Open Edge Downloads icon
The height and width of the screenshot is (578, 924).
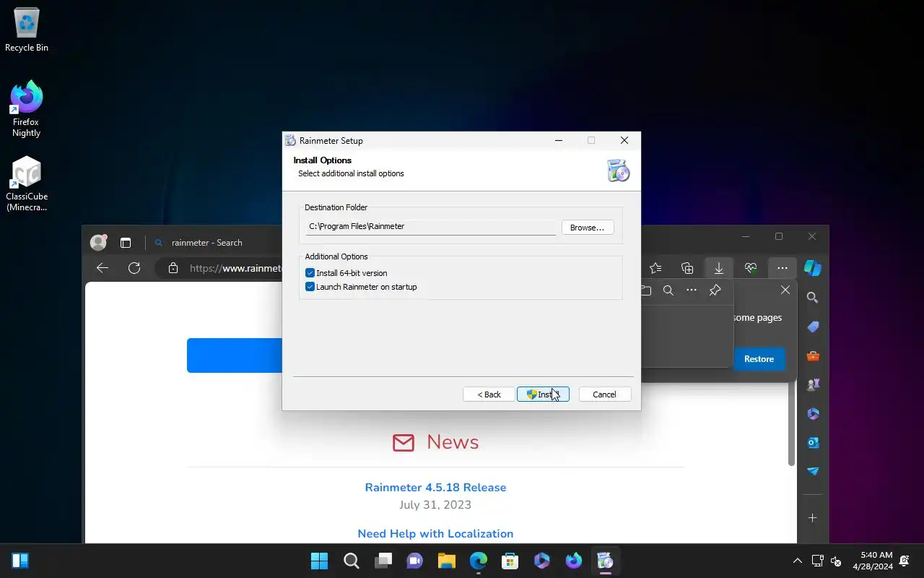(719, 268)
